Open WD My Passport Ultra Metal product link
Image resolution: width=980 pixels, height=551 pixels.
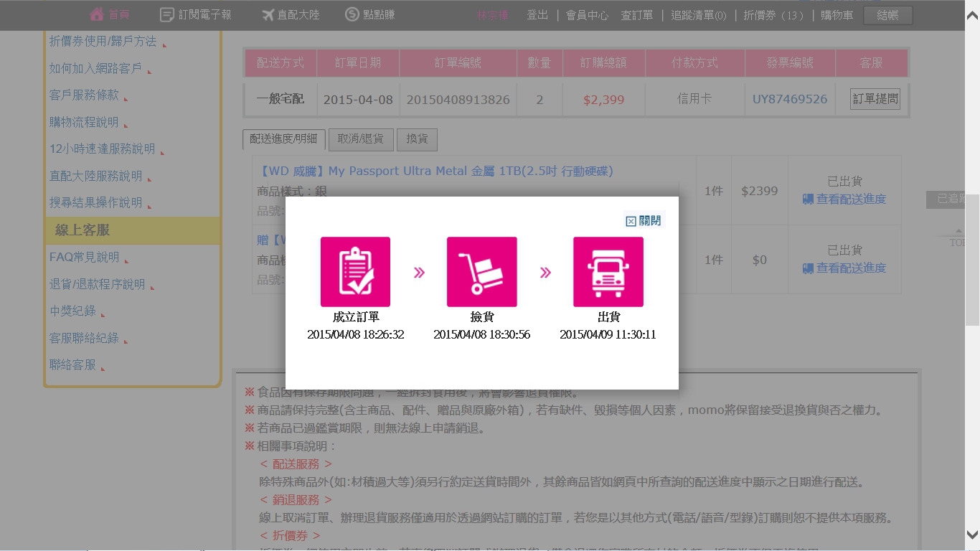[x=435, y=171]
